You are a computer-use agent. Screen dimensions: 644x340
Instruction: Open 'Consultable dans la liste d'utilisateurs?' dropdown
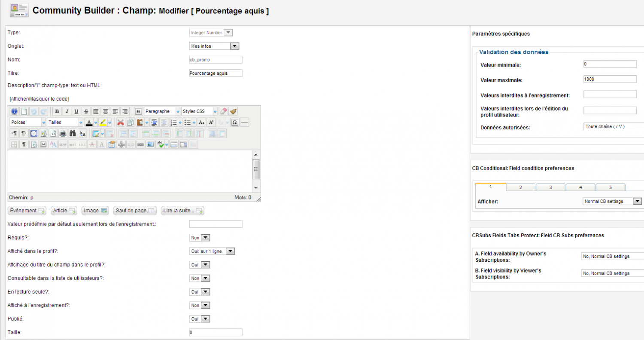point(200,278)
